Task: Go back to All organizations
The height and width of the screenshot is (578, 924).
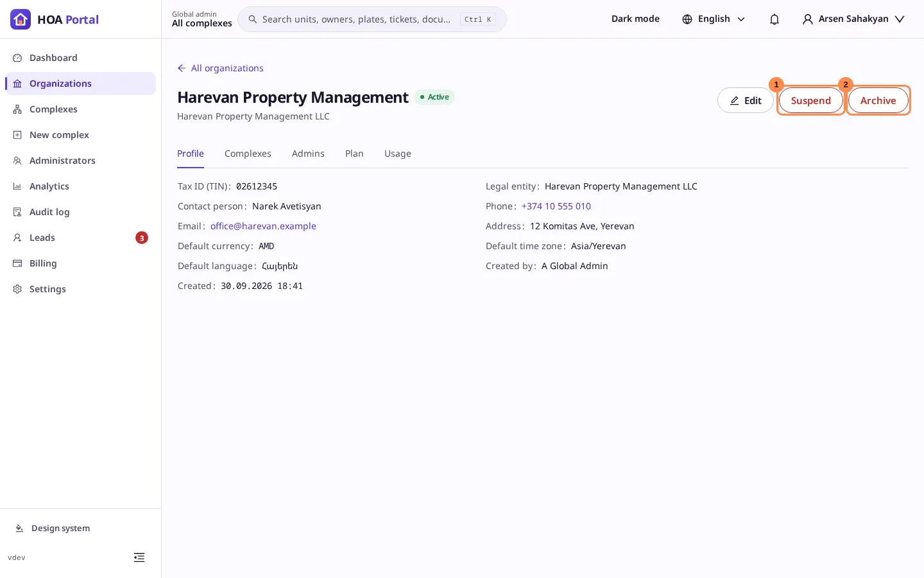Action: (220, 68)
